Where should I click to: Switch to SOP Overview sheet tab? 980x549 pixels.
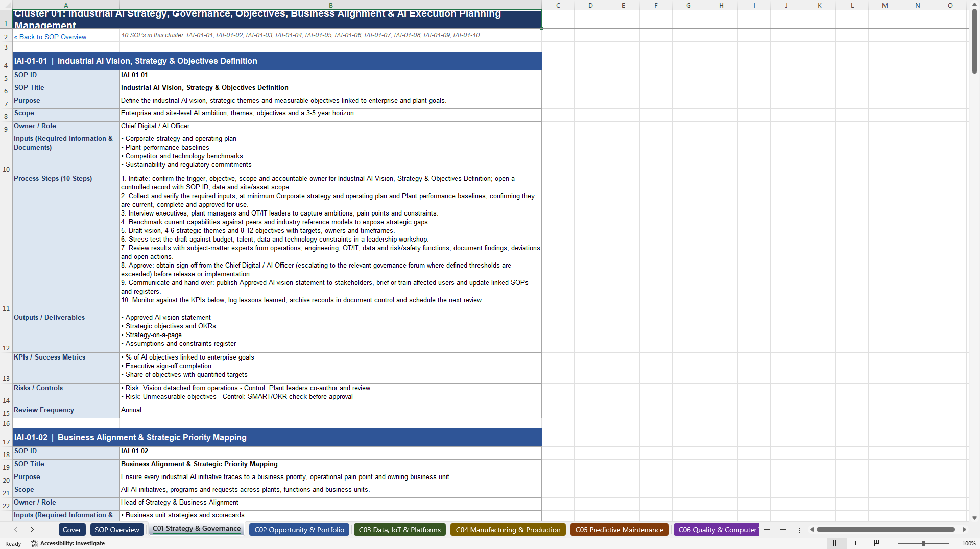pyautogui.click(x=117, y=530)
